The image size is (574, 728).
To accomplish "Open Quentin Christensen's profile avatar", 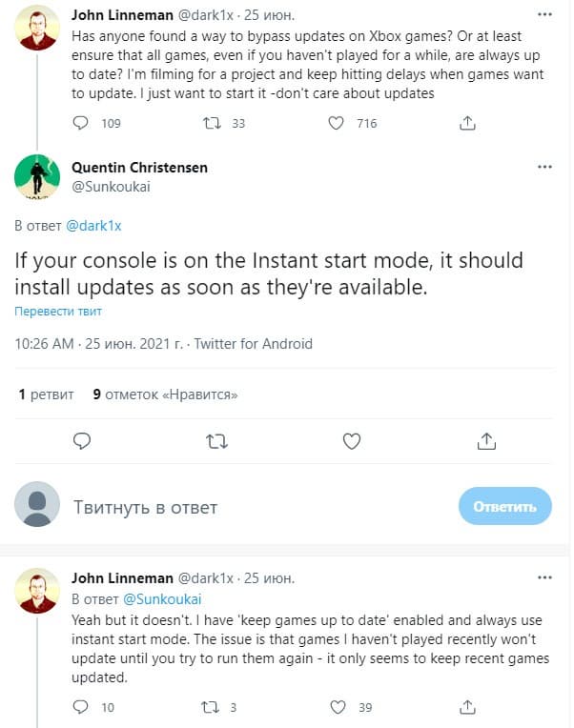I will (x=37, y=177).
